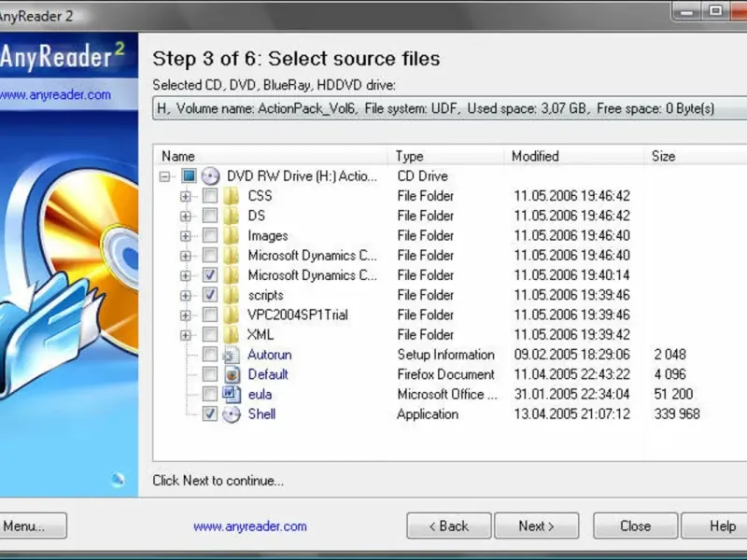This screenshot has width=747, height=560.
Task: Click the eula Word document icon
Action: pos(232,394)
